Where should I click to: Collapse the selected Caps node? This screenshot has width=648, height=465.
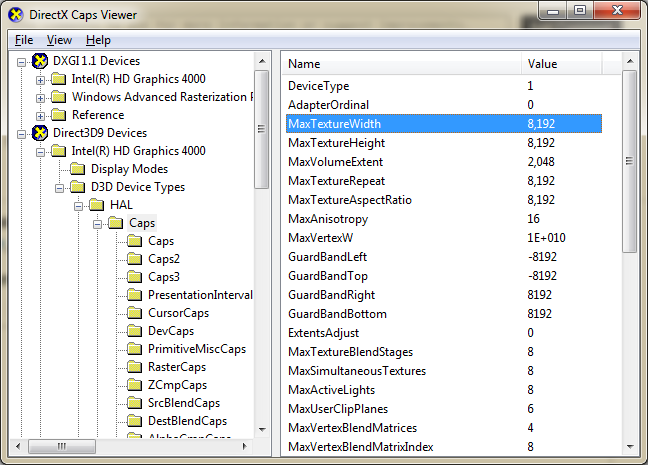[x=98, y=224]
